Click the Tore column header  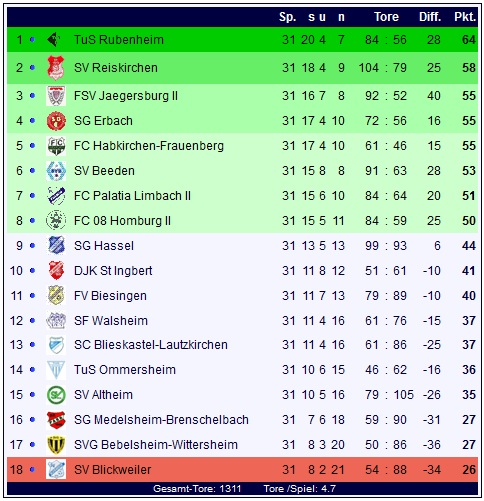tap(386, 17)
